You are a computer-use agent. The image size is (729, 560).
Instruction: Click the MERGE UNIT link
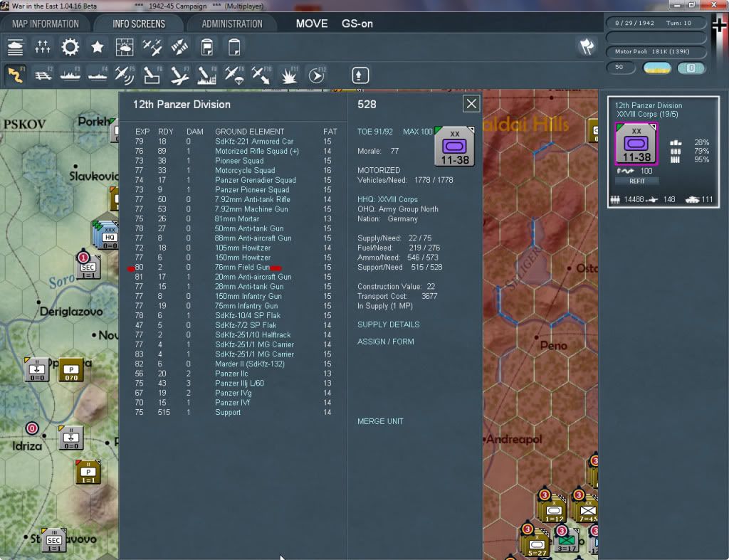coord(380,421)
